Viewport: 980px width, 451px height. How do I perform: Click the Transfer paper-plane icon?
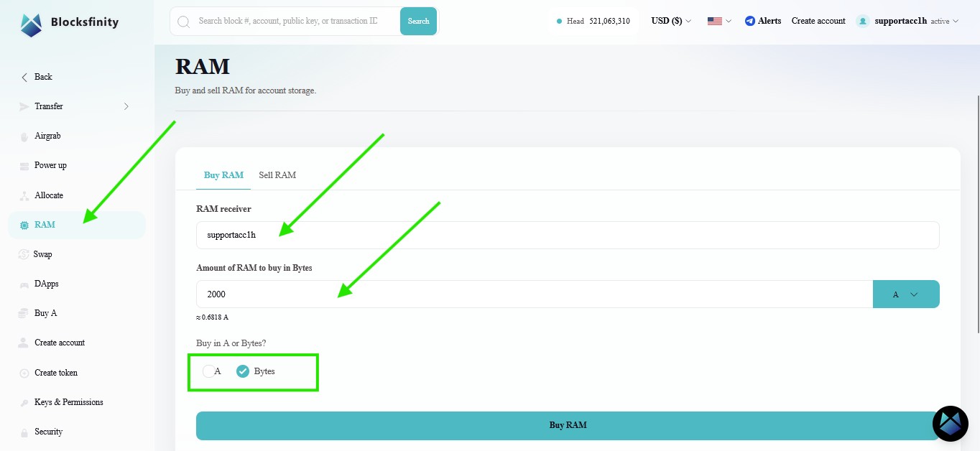24,106
